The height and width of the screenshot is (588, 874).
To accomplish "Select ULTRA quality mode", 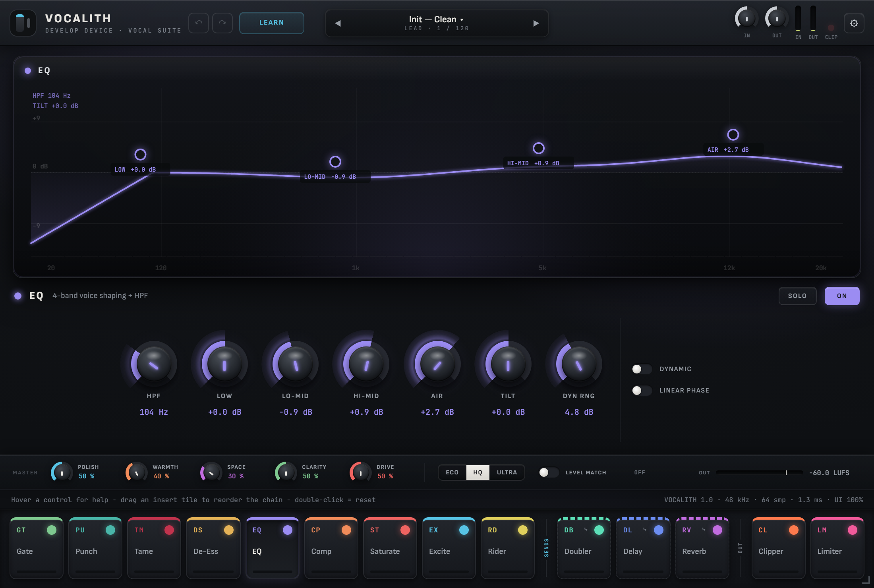I will point(507,472).
